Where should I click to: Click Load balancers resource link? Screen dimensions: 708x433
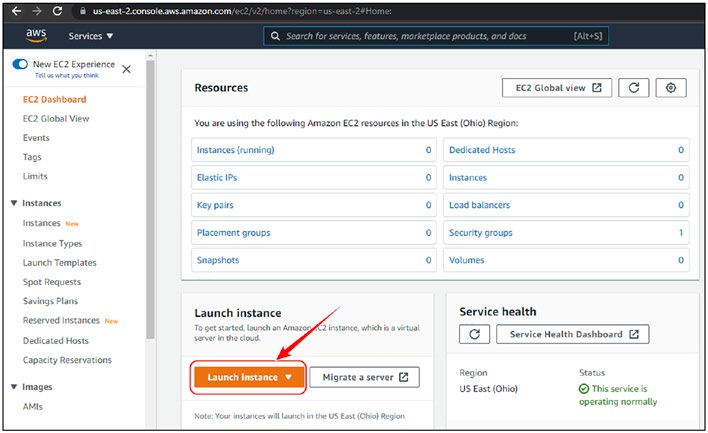click(x=479, y=205)
